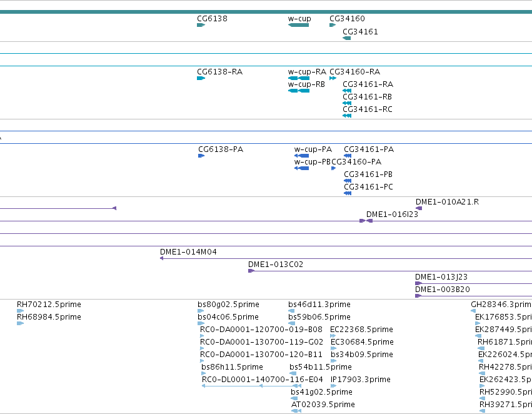Screen dimensions: 532x414
Task: Click the bs34b09.5prime EST label
Action: click(362, 355)
